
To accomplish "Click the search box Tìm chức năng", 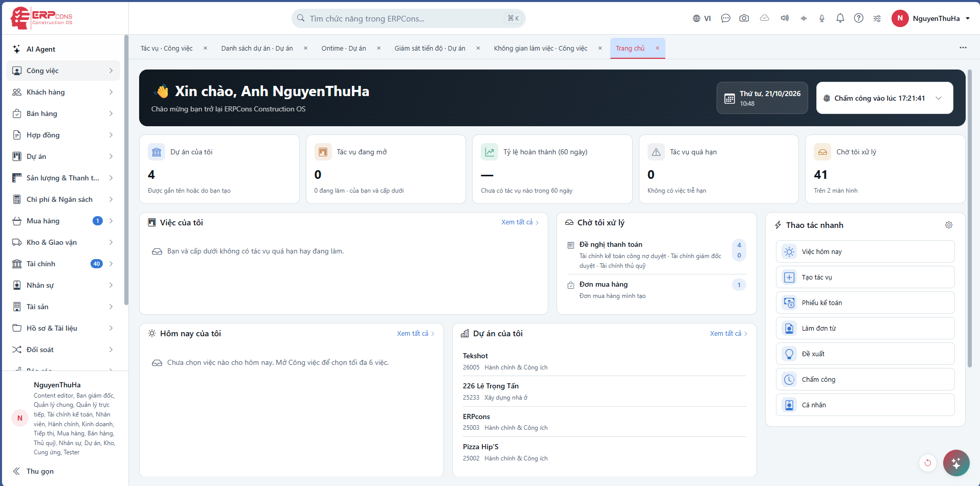I will point(408,18).
